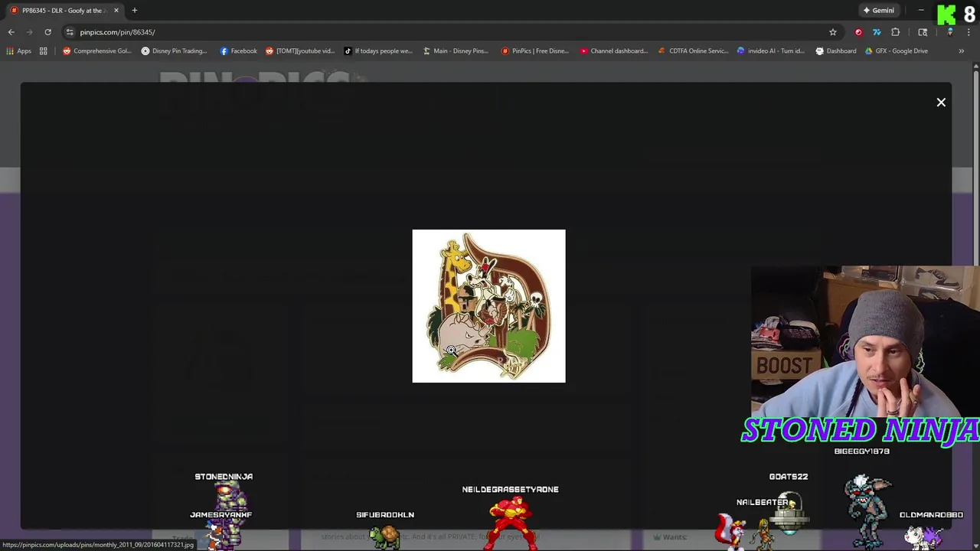Close the PP86345 - DLR - Goofy tab
Screen dimensions: 980x551
pyautogui.click(x=116, y=11)
